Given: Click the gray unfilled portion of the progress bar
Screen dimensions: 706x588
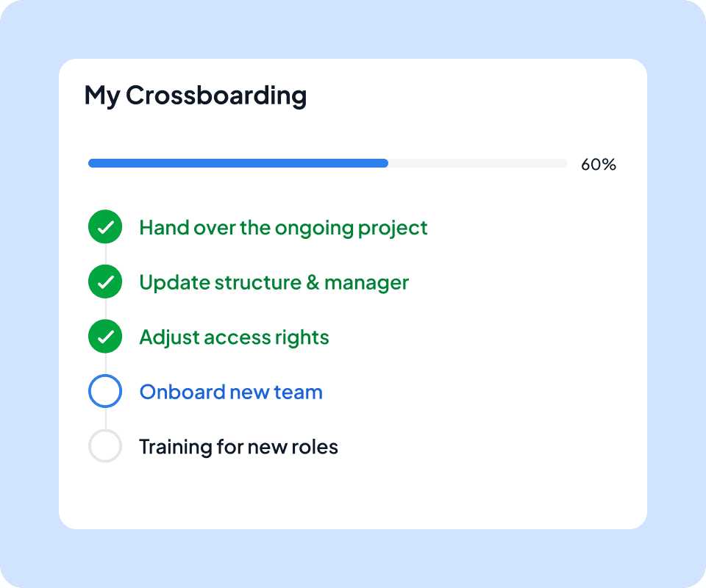Looking at the screenshot, I should point(478,163).
